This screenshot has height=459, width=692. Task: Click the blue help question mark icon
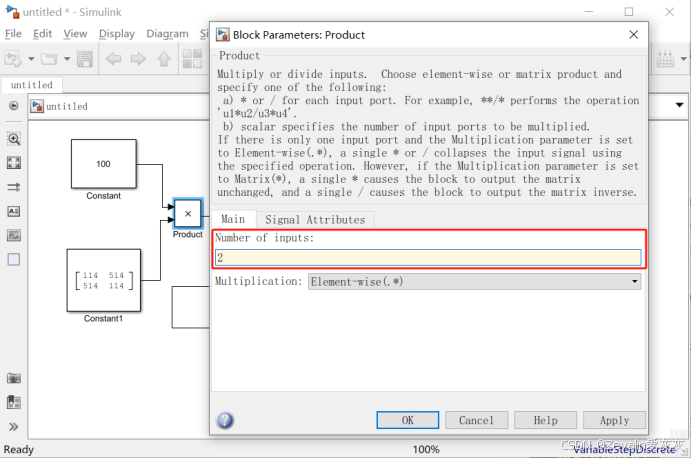tap(225, 420)
